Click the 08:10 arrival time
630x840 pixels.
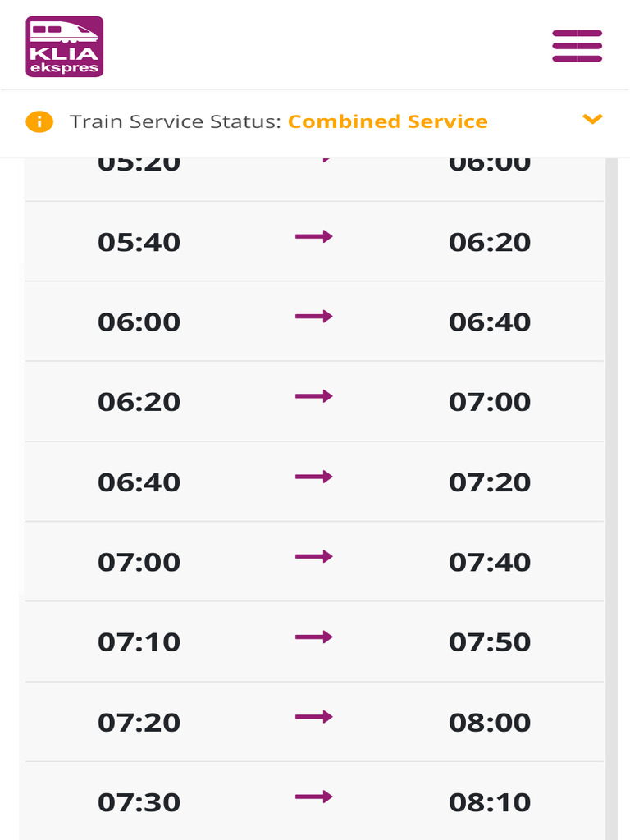pos(490,802)
